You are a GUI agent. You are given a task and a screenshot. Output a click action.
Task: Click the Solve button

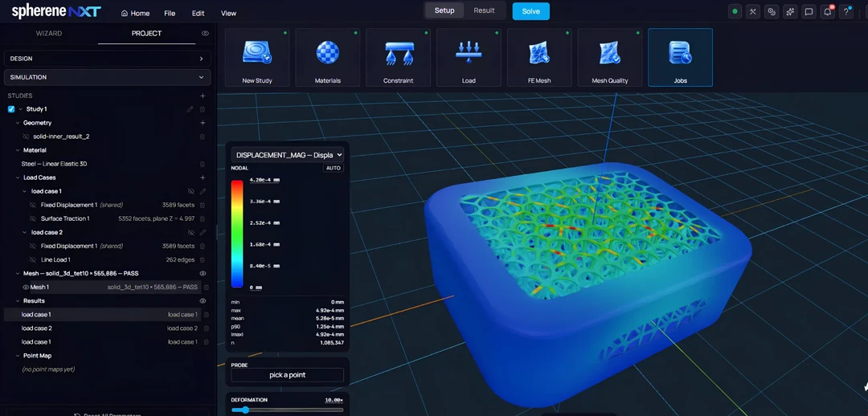[531, 11]
